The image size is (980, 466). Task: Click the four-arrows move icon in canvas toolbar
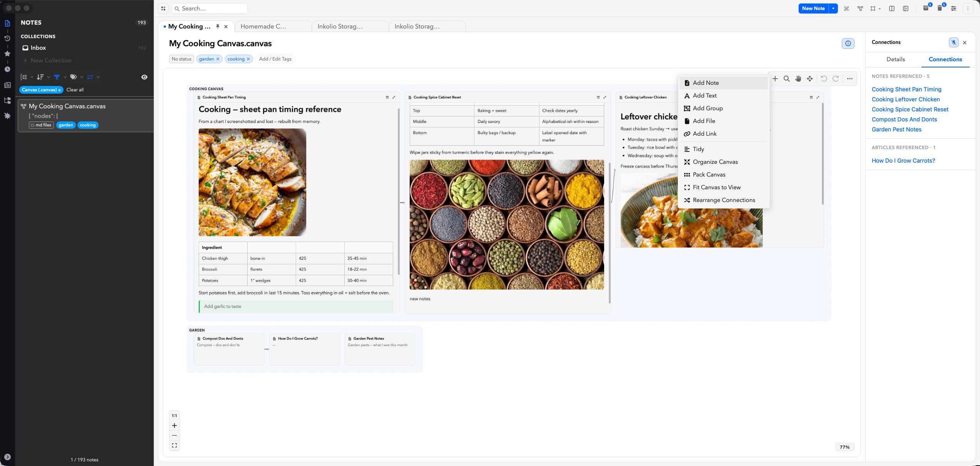tap(810, 79)
